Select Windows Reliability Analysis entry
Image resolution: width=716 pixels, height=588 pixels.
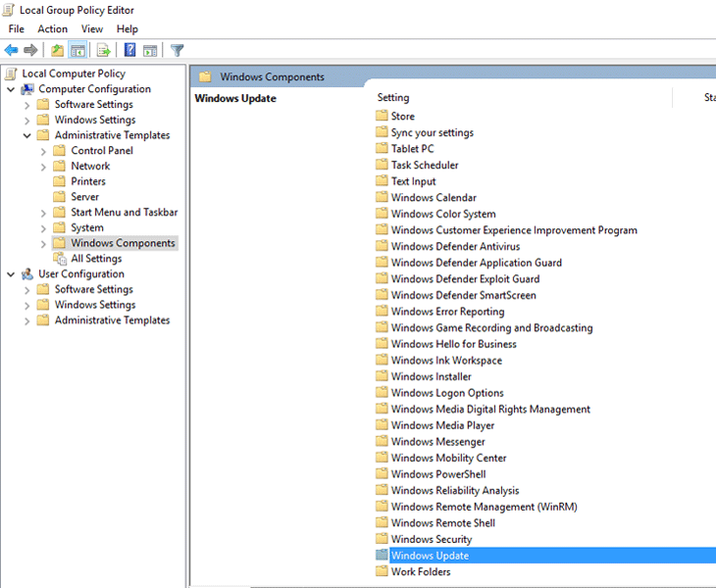[x=455, y=490]
